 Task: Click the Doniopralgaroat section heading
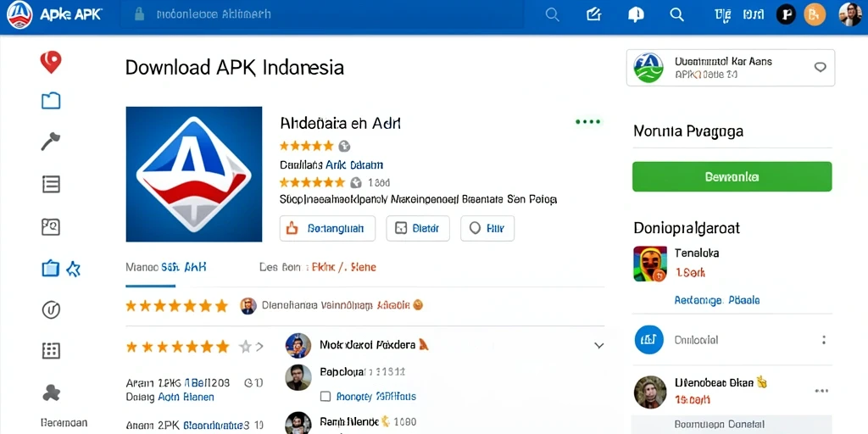click(687, 227)
